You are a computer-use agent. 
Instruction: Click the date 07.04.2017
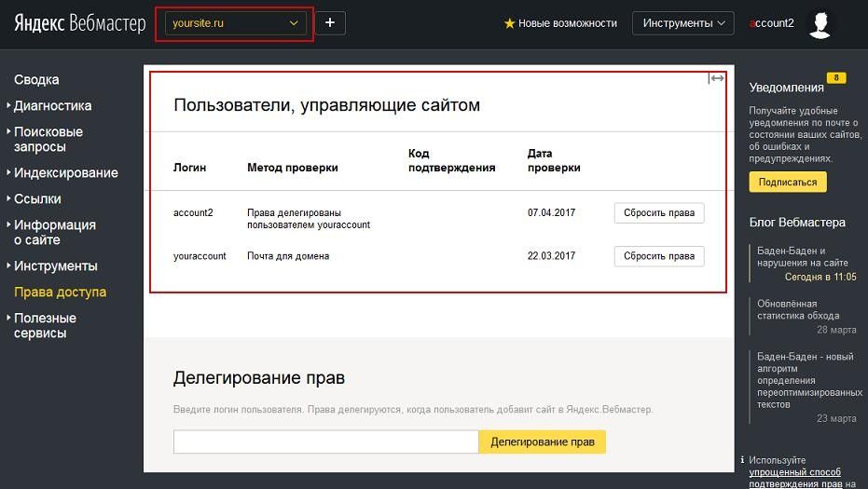551,213
